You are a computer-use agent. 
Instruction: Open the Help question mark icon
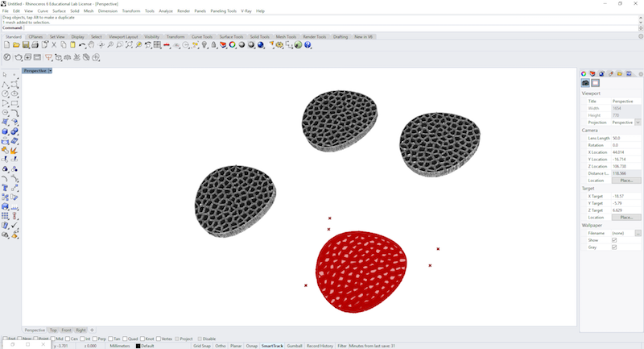click(308, 45)
